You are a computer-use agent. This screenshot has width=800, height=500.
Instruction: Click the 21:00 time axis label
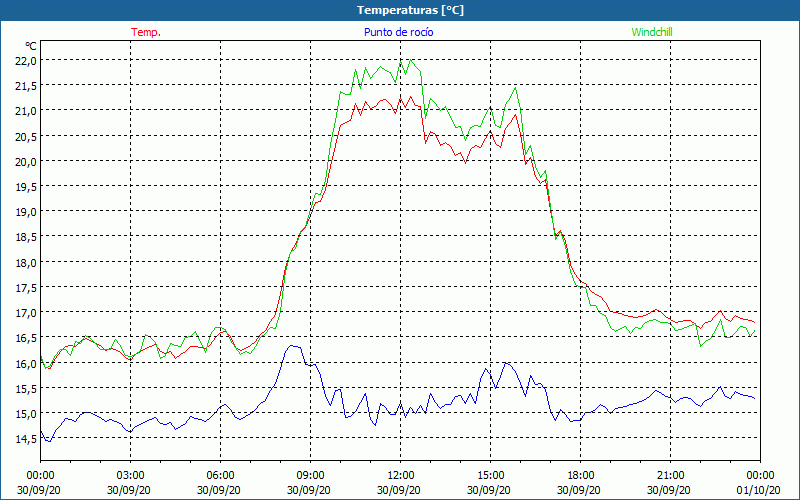click(x=670, y=476)
